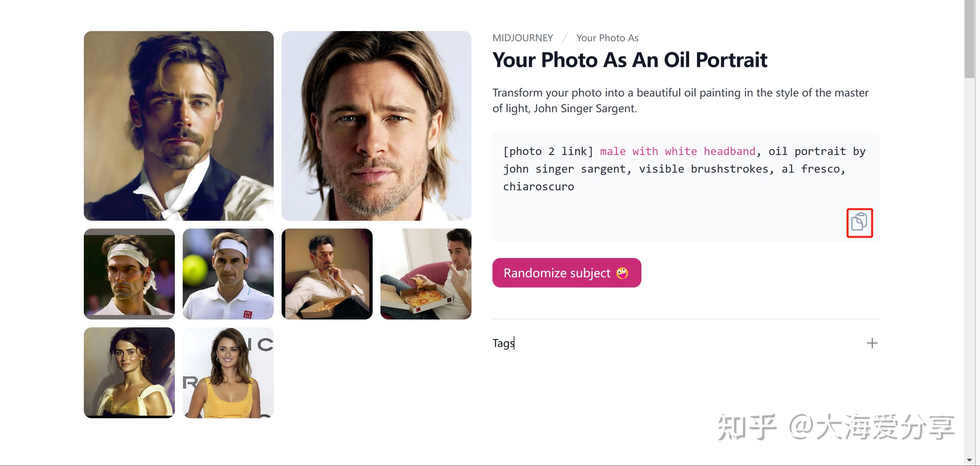Image resolution: width=980 pixels, height=466 pixels.
Task: Open the MIDJOURNEY breadcrumb link
Action: point(522,38)
